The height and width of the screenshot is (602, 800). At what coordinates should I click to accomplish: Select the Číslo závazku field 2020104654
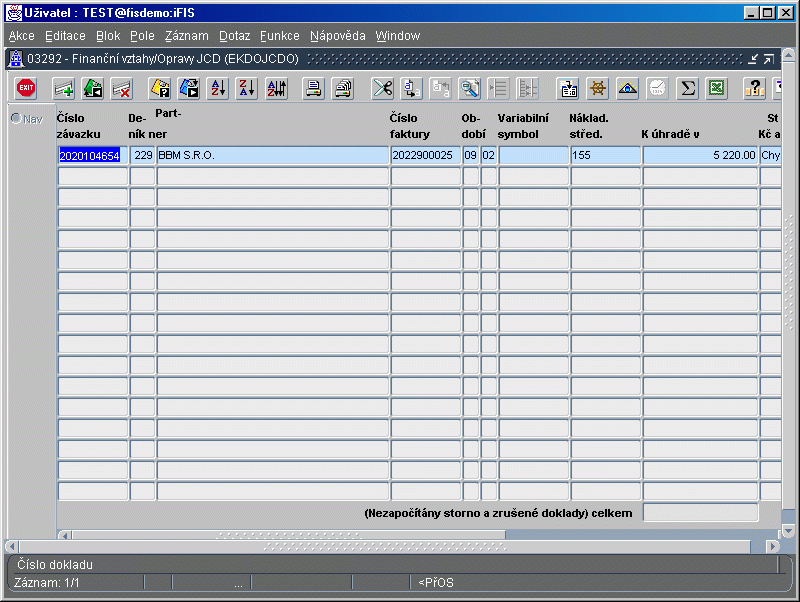point(92,156)
